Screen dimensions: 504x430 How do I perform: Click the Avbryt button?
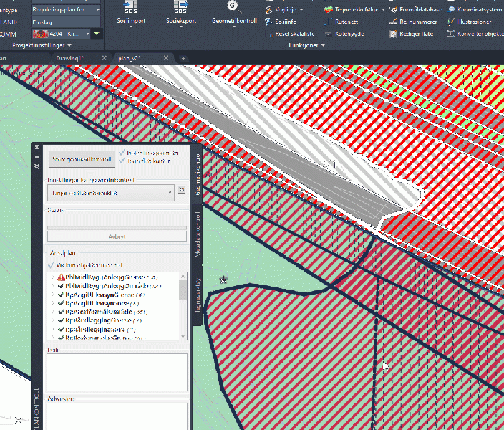[117, 236]
